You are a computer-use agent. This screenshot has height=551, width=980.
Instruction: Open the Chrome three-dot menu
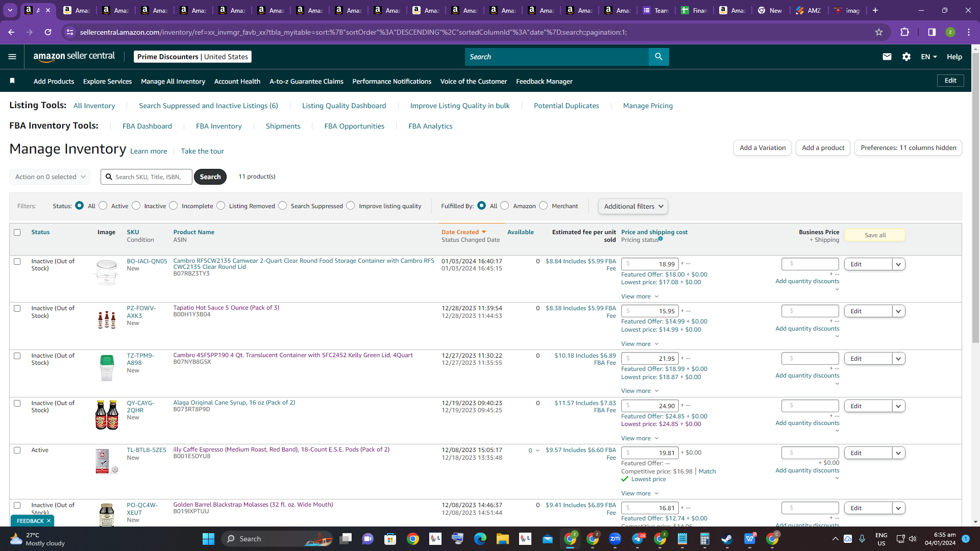point(969,32)
